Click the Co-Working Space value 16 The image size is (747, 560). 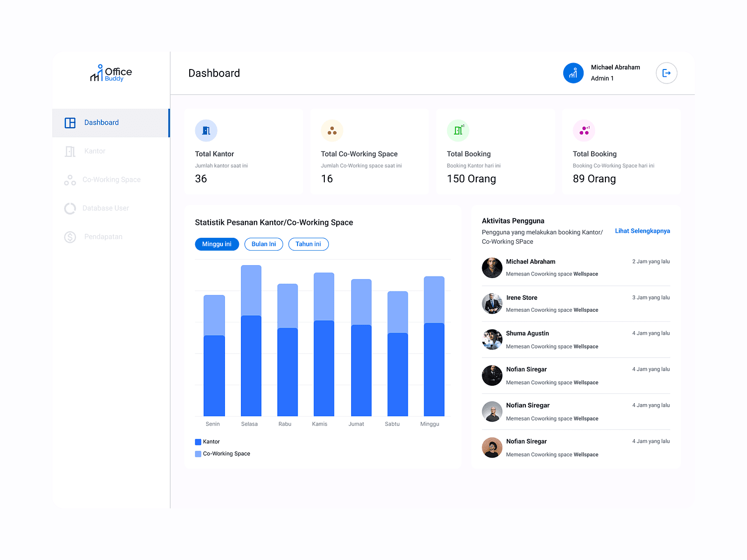pos(327,179)
